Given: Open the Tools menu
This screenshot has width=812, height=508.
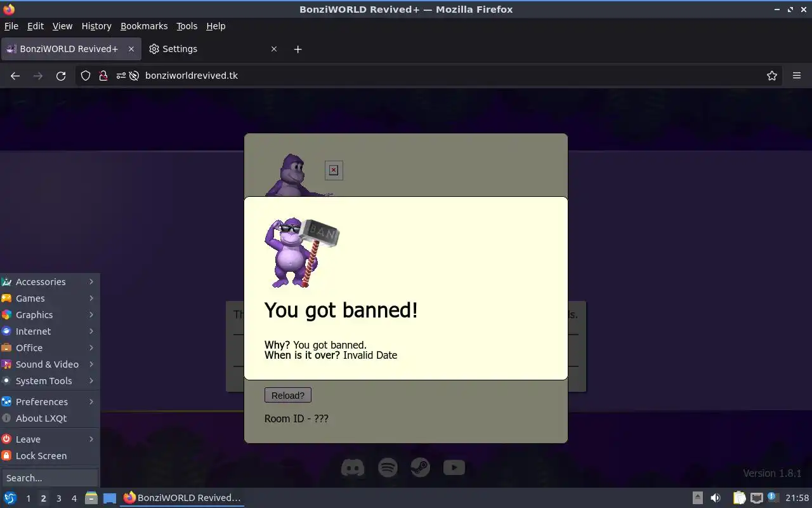Looking at the screenshot, I should pos(187,26).
